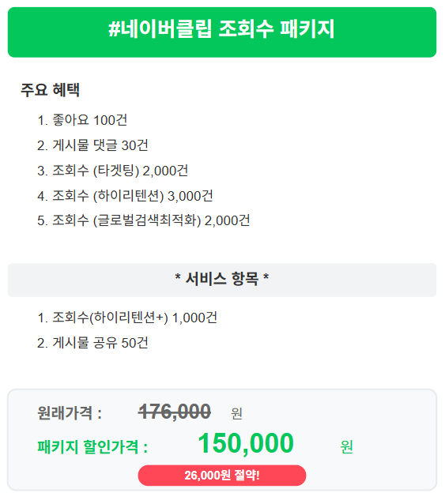The height and width of the screenshot is (504, 445).
Task: Click the green 원 currency unit
Action: pos(347,446)
